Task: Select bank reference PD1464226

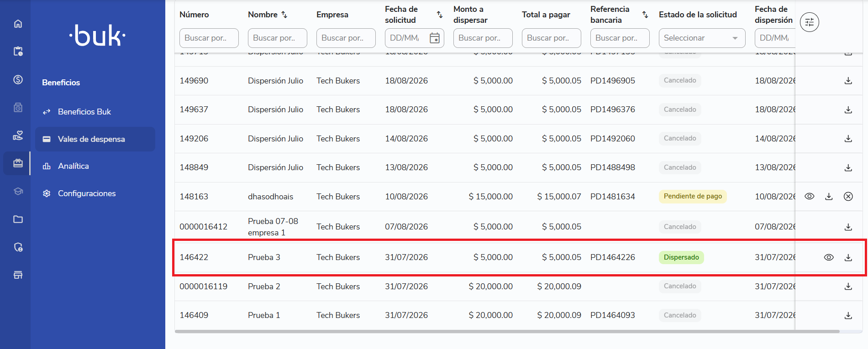Action: 612,257
